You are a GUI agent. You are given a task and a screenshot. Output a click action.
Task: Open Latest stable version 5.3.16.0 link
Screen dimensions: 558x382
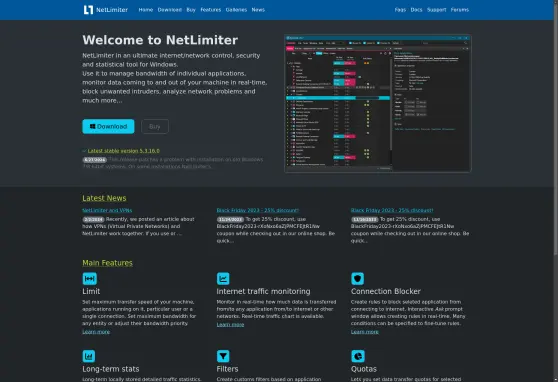point(123,151)
